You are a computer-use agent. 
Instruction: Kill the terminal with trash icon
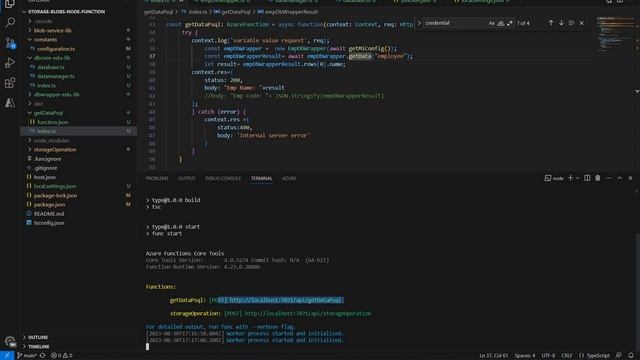pos(598,178)
